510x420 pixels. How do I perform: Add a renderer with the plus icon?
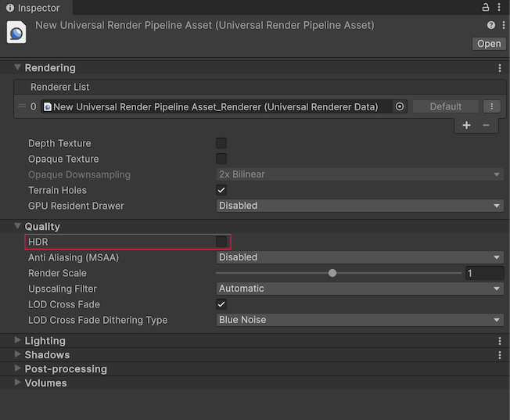tap(466, 125)
